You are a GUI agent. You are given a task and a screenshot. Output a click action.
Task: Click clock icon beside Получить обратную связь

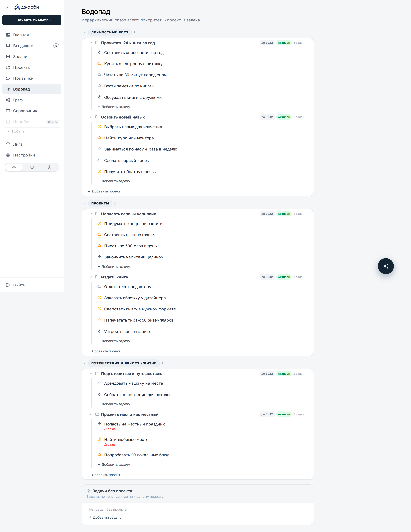pyautogui.click(x=99, y=171)
